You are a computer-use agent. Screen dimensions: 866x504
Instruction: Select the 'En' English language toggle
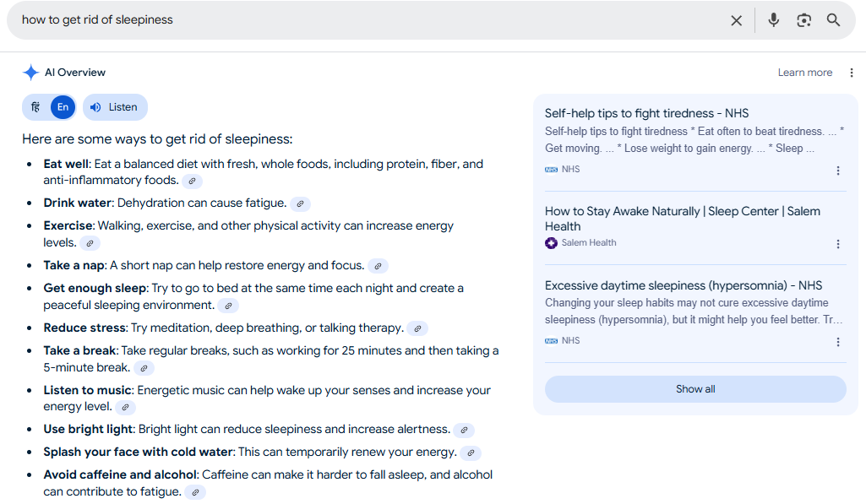[63, 107]
